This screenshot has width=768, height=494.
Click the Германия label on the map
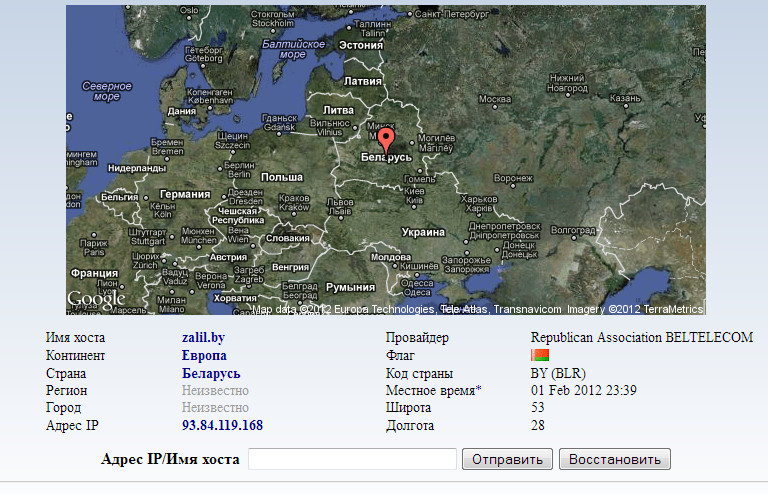coord(185,194)
